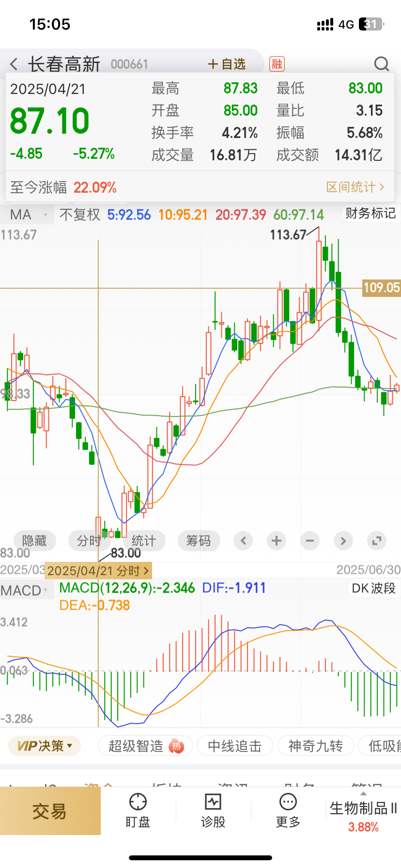The image size is (401, 868).
Task: Open 盯盘 watch icon
Action: [x=138, y=811]
